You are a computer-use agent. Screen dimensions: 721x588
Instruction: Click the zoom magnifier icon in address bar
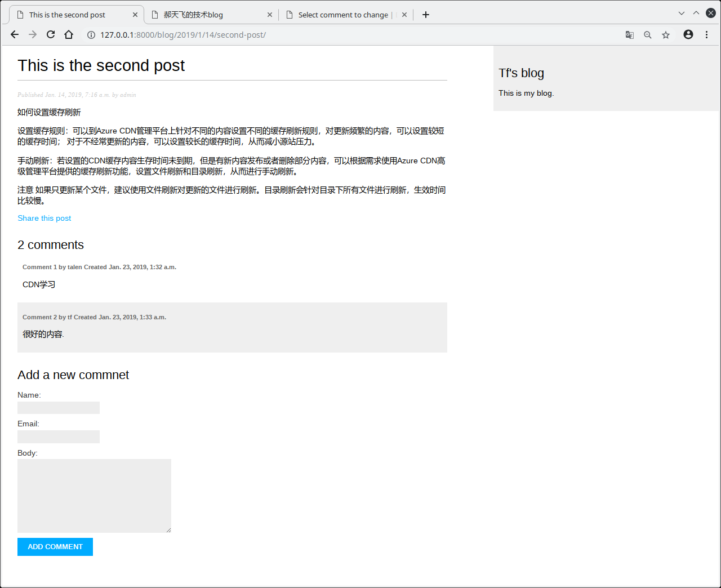(648, 35)
